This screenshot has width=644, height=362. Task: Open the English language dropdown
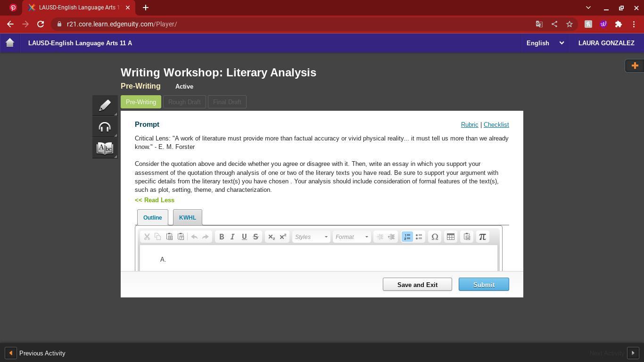(x=545, y=43)
